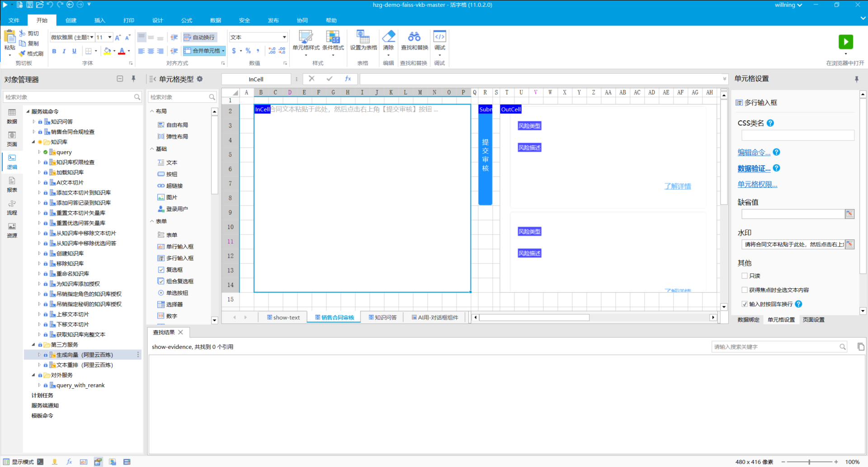Viewport: 868px width, 467px height.
Task: Collapse the 知识库 folder in tree
Action: point(33,142)
